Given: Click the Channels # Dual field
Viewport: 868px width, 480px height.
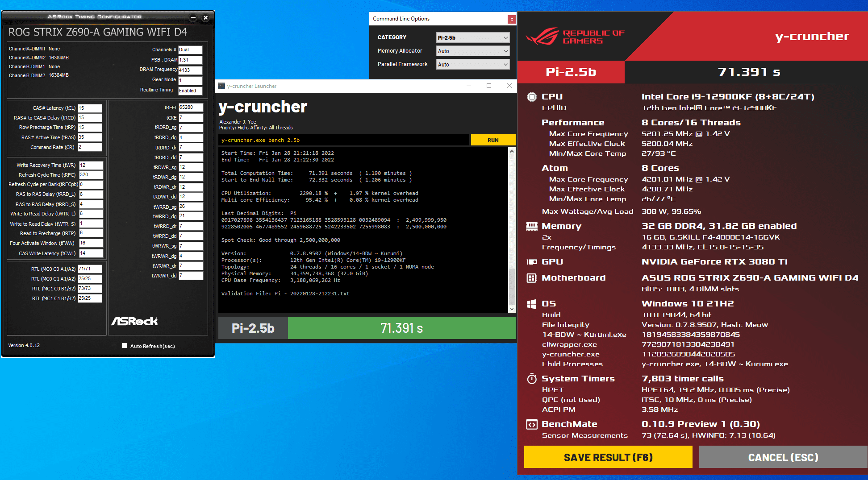Looking at the screenshot, I should 190,50.
